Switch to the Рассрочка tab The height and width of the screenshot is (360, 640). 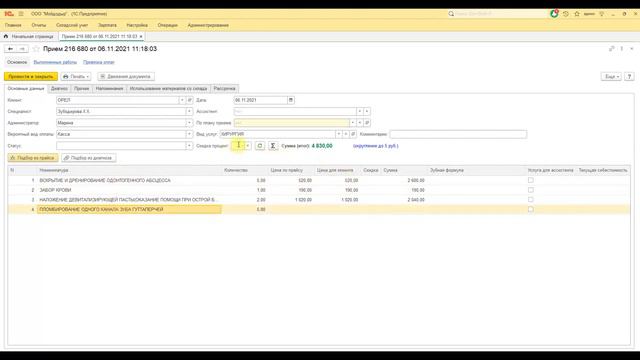[224, 89]
